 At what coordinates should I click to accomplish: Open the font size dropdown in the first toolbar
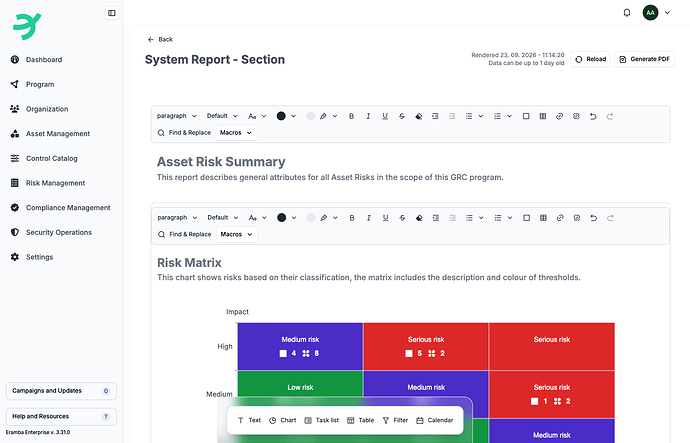click(x=257, y=116)
